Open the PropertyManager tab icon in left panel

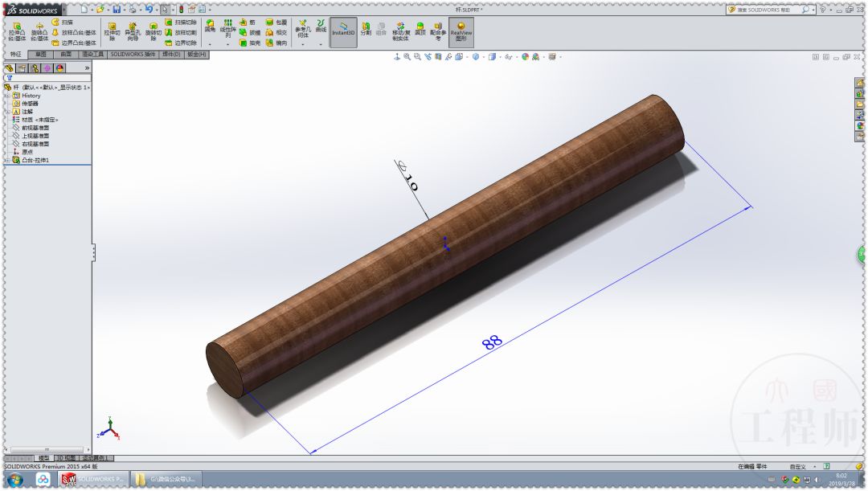22,68
